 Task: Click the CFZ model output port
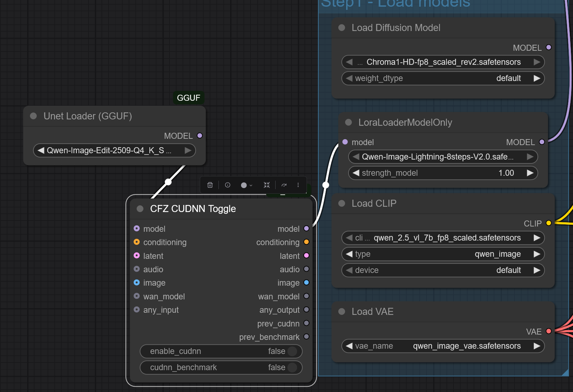(307, 229)
